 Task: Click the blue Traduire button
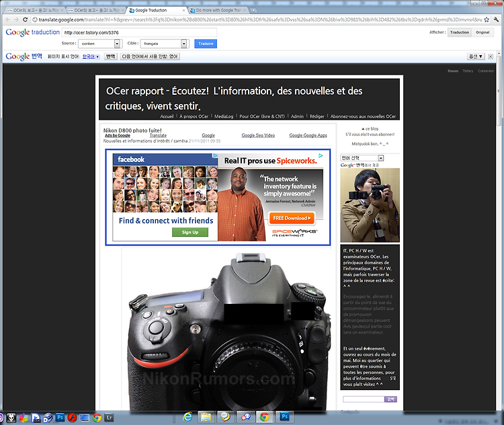pyautogui.click(x=206, y=44)
